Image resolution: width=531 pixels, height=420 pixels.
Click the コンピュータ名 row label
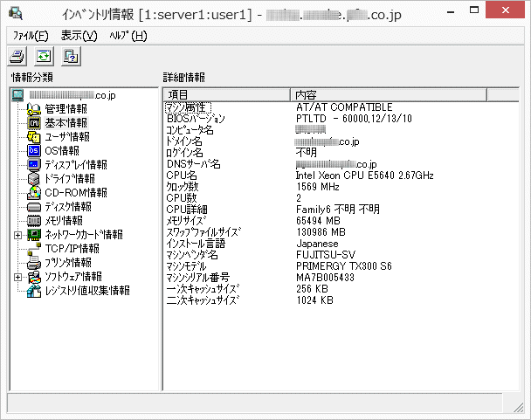190,130
